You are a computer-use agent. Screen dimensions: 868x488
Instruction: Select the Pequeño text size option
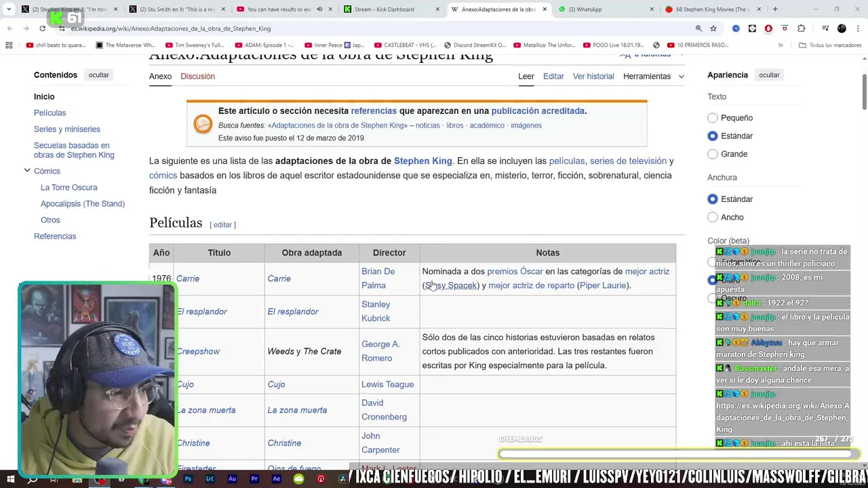pos(713,118)
